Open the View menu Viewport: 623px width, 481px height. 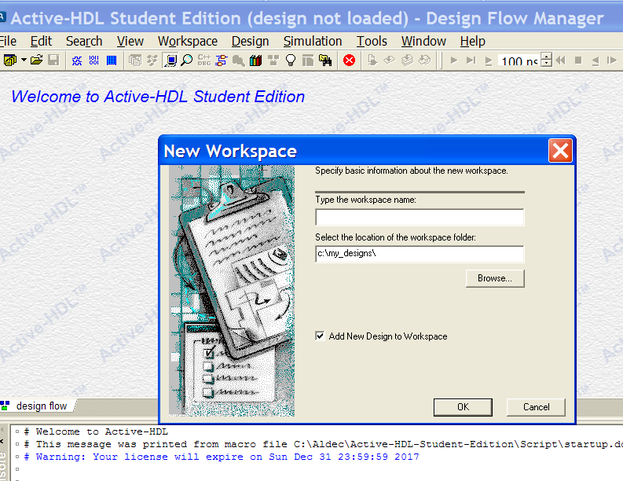point(130,41)
